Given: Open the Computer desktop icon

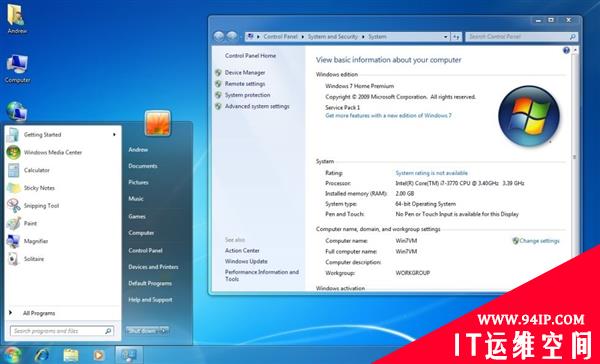Looking at the screenshot, I should (x=17, y=69).
